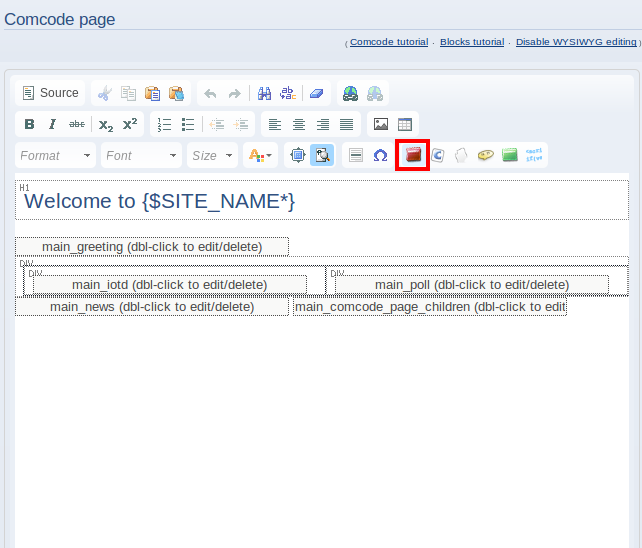Toggle italic formatting
The width and height of the screenshot is (642, 548).
tap(52, 125)
